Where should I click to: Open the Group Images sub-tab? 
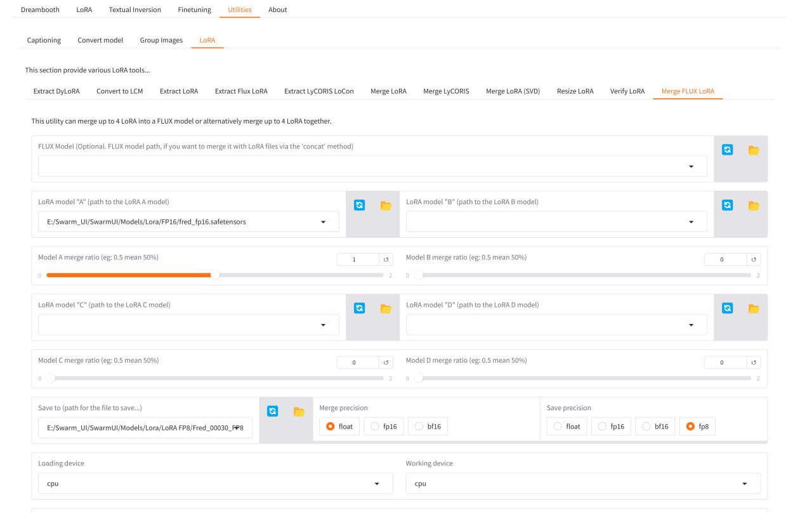click(x=161, y=40)
